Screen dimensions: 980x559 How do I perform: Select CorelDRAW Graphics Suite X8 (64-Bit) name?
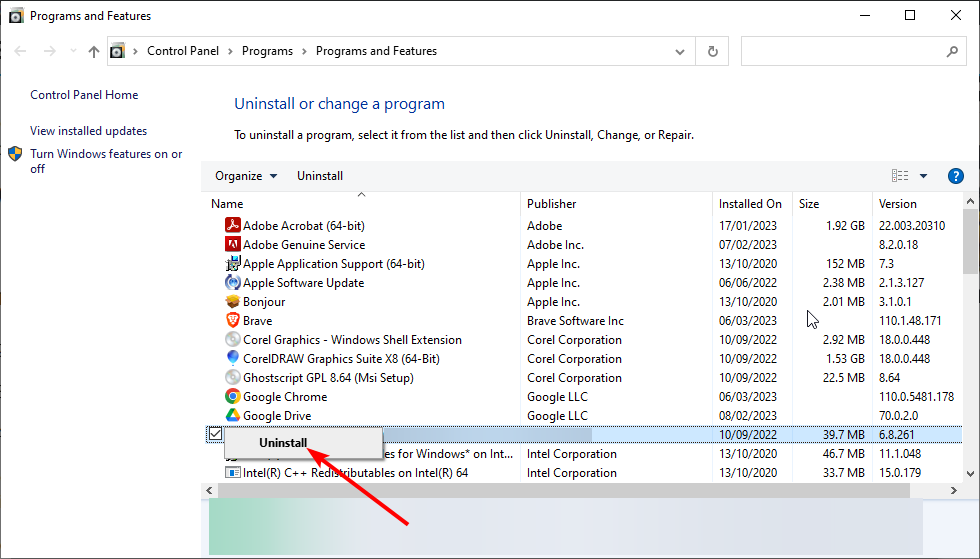pos(341,359)
